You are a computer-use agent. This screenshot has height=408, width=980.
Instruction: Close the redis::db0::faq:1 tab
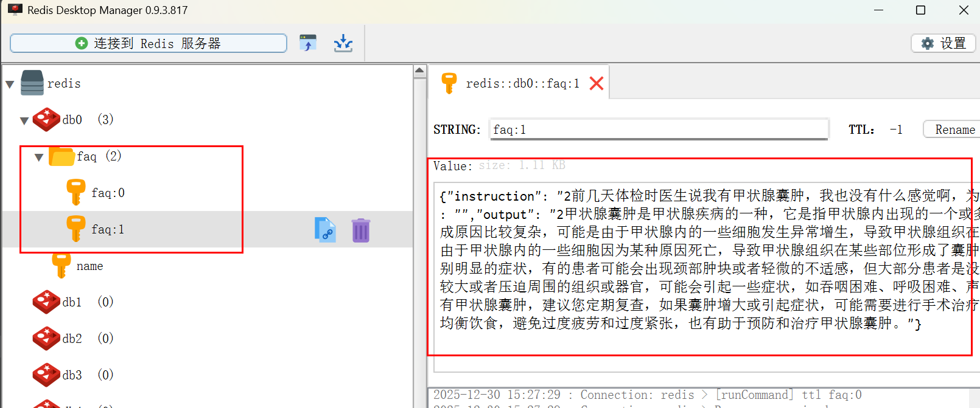pyautogui.click(x=597, y=83)
